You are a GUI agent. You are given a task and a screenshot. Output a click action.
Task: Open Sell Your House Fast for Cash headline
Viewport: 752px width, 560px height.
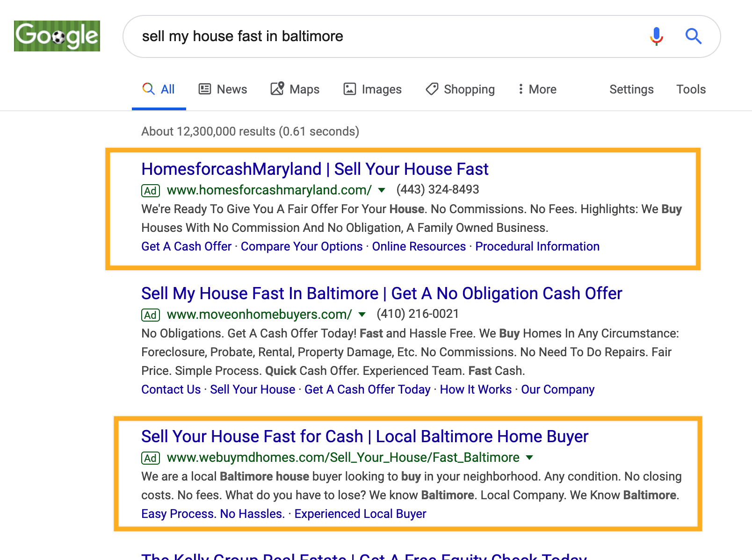click(x=365, y=437)
